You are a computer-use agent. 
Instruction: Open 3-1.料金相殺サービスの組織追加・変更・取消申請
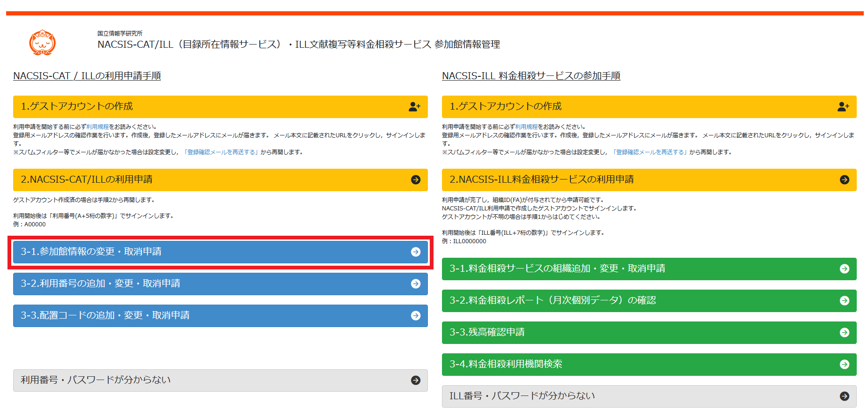coord(649,269)
